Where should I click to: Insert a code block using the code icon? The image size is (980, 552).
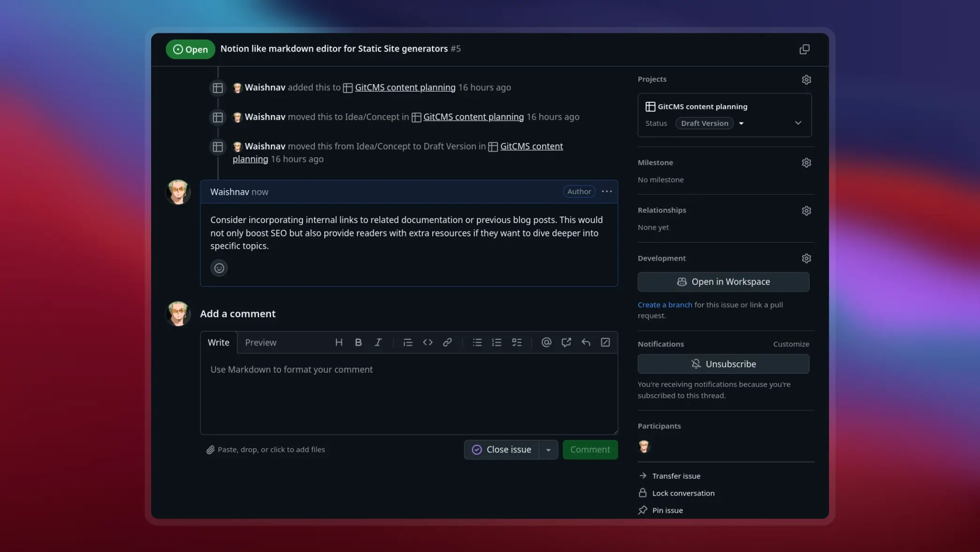pos(428,342)
